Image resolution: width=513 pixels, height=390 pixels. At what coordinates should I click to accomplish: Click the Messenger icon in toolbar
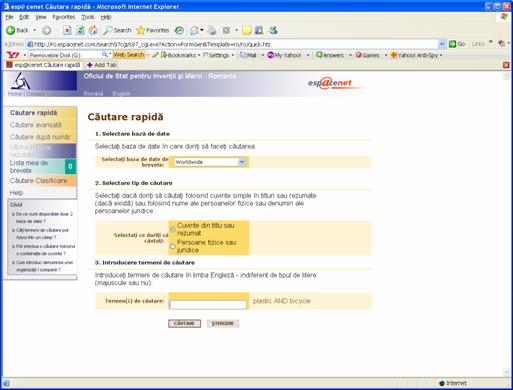point(273,31)
